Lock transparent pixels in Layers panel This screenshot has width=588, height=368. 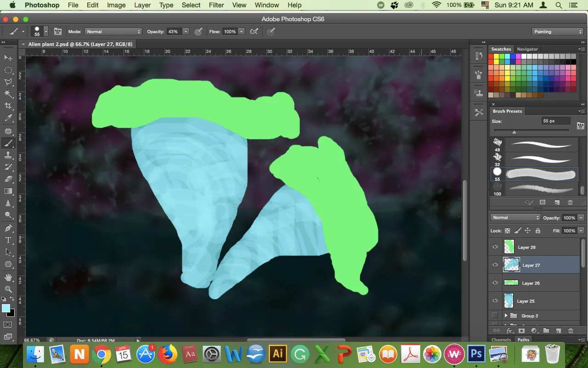[x=508, y=231]
